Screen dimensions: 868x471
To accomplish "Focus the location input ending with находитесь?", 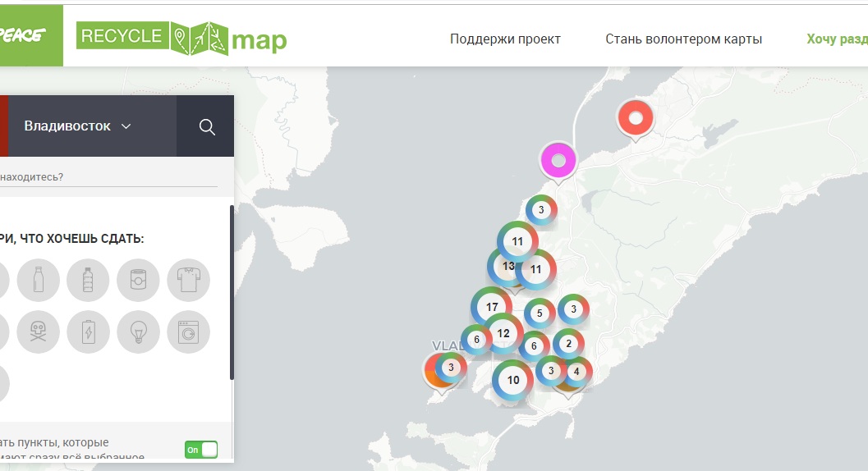I will 108,177.
